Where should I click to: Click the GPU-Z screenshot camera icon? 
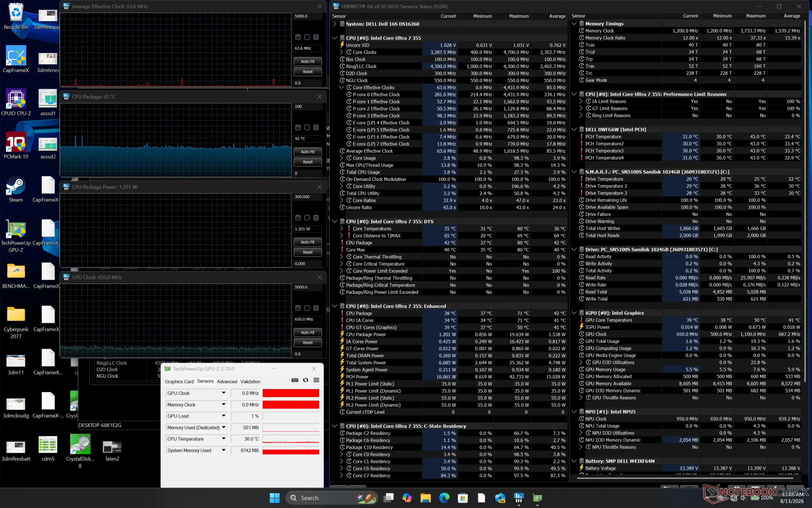(295, 380)
